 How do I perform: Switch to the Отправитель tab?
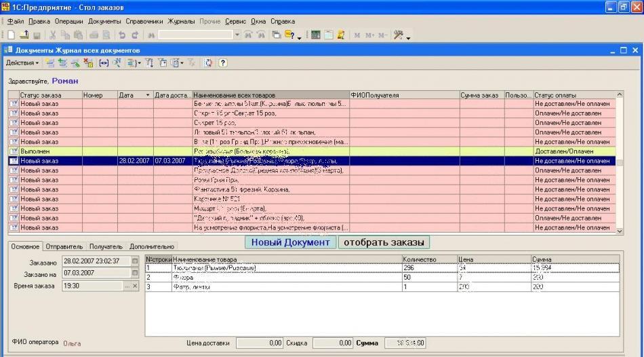click(64, 247)
